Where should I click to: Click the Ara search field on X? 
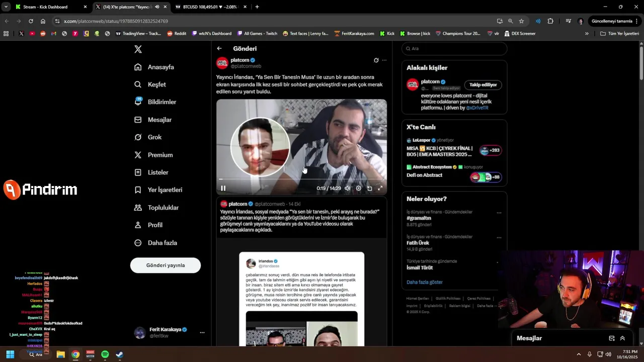[x=454, y=49]
